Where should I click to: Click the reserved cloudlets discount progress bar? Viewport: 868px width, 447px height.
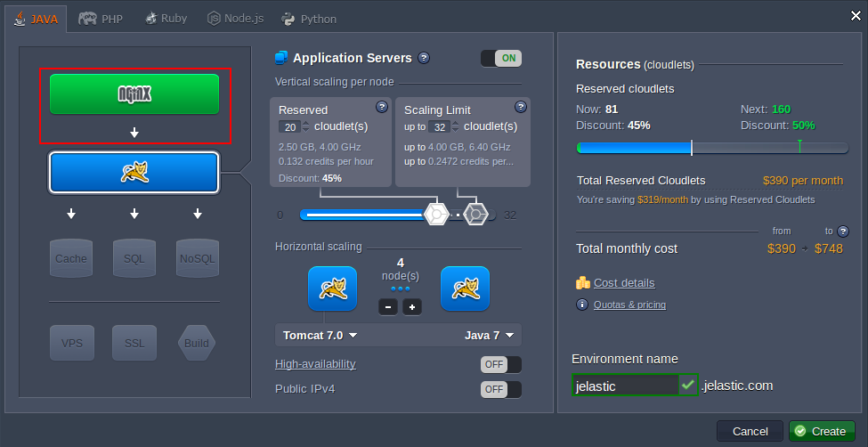pos(712,148)
